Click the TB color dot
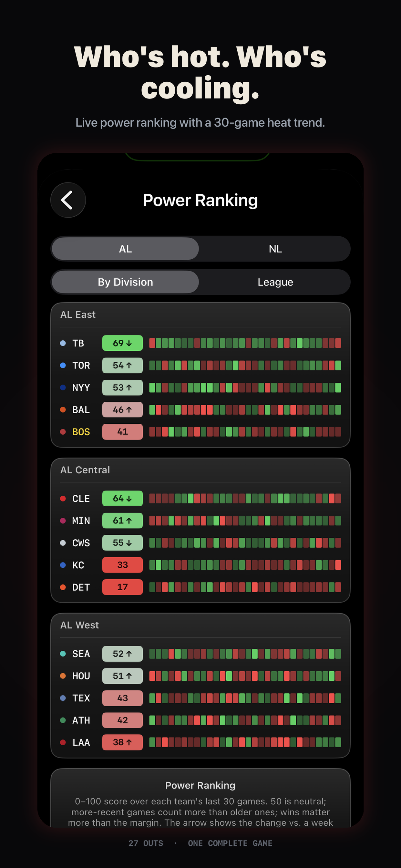 tap(63, 343)
